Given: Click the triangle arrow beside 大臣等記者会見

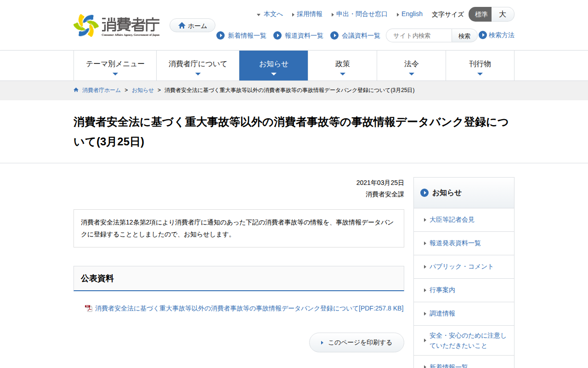Looking at the screenshot, I should pos(425,219).
